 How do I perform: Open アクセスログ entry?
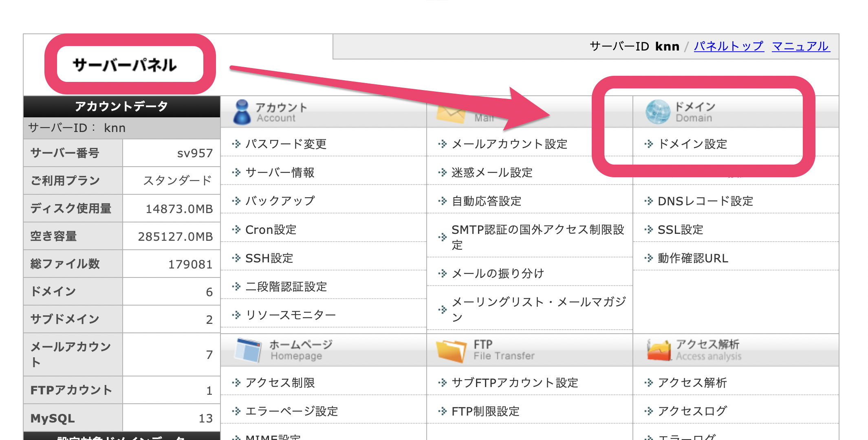pyautogui.click(x=692, y=411)
